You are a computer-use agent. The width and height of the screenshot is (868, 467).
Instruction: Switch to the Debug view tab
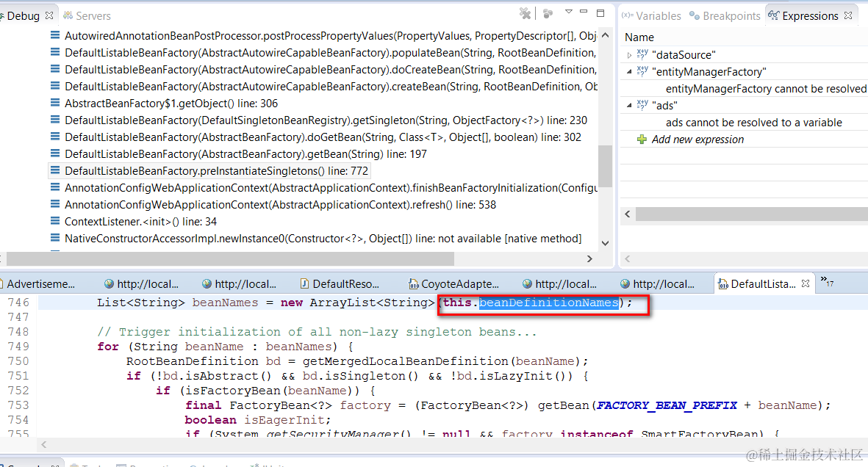[x=22, y=16]
